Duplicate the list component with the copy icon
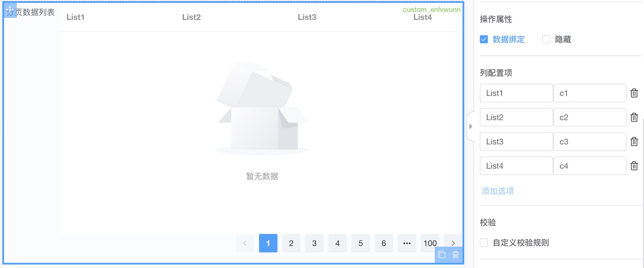Image resolution: width=644 pixels, height=268 pixels. click(441, 255)
